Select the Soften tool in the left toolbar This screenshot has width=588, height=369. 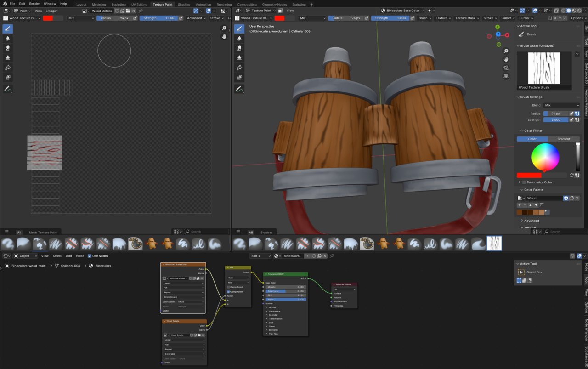7,38
